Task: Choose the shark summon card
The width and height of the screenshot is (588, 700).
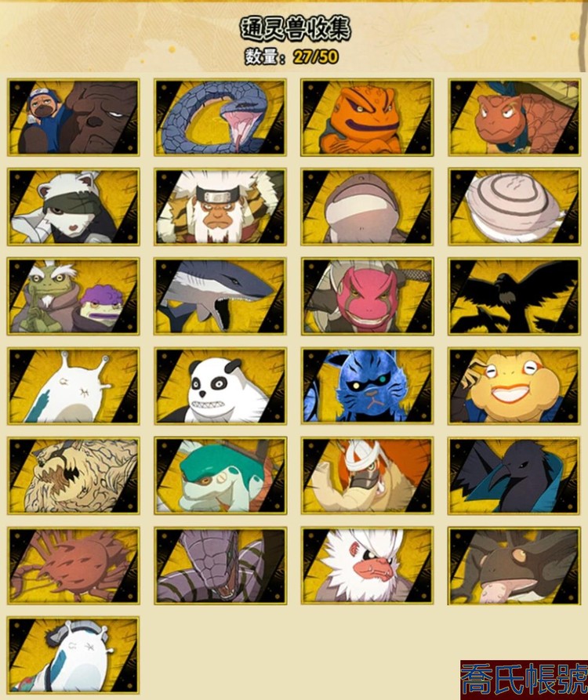Action: pyautogui.click(x=220, y=296)
